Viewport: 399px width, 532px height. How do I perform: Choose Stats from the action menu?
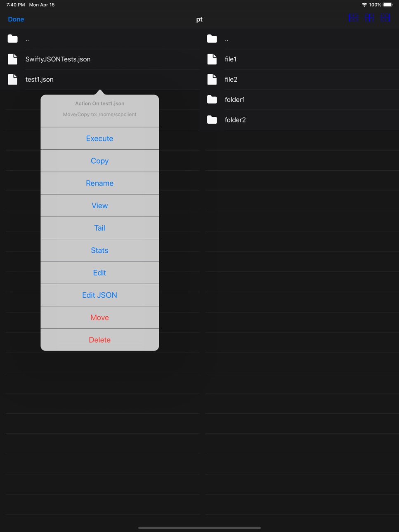pos(99,250)
